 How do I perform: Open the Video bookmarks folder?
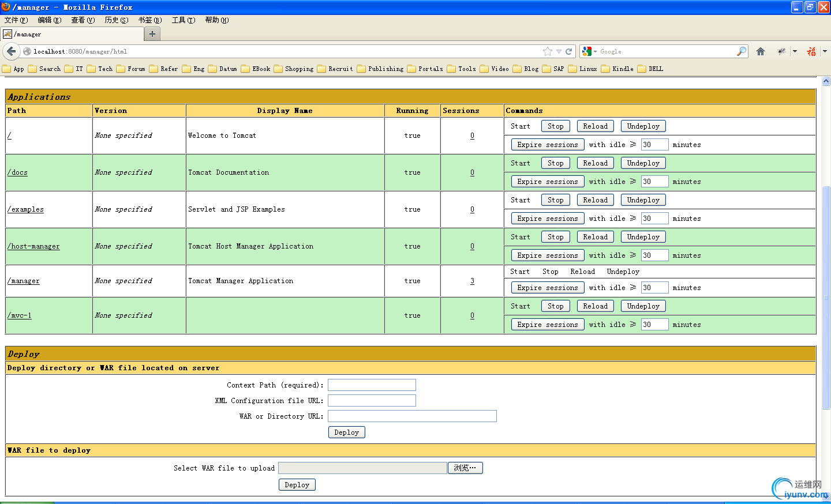tap(495, 69)
